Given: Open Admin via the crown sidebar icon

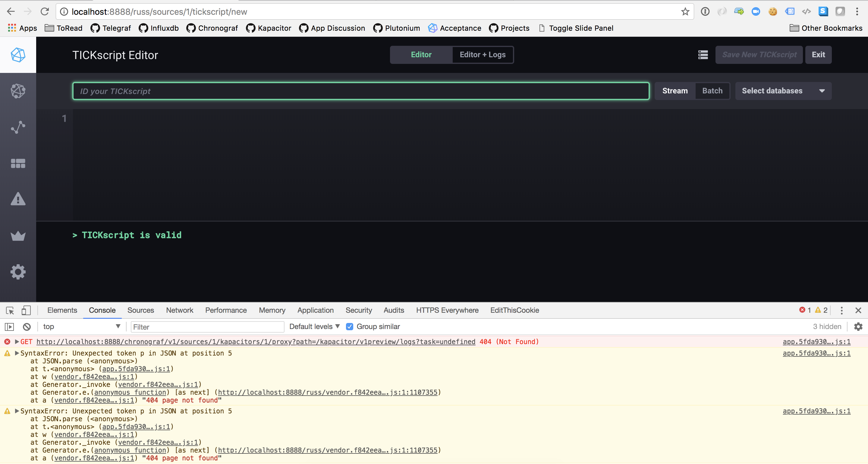Looking at the screenshot, I should 18,236.
